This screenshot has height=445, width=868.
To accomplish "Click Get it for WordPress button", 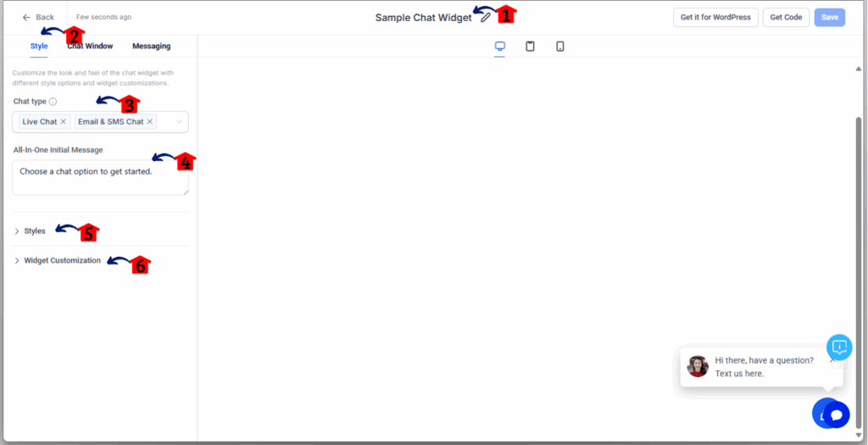I will (715, 17).
